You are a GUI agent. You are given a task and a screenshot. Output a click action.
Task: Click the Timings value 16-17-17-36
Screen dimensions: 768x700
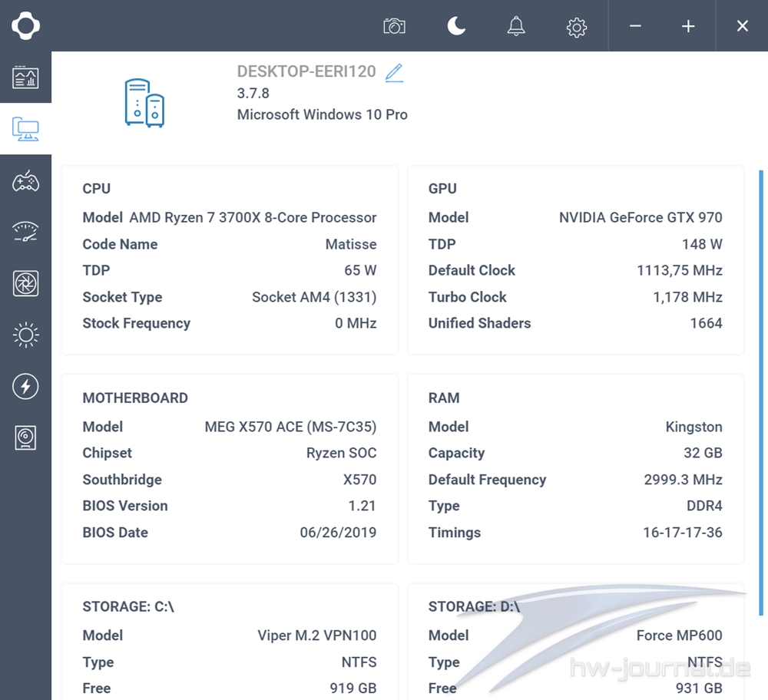click(x=682, y=533)
